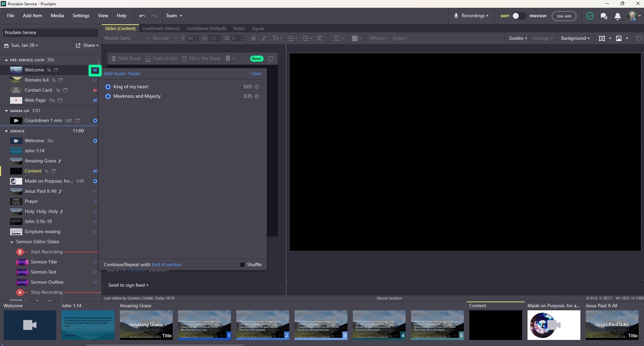Apply bold formatting to slide text

tap(253, 38)
